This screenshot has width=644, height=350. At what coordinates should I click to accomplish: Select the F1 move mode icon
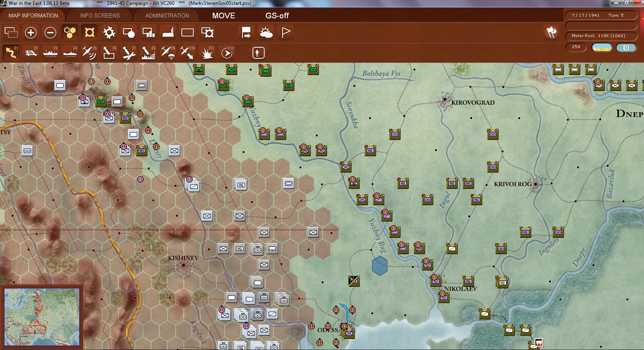(x=11, y=53)
